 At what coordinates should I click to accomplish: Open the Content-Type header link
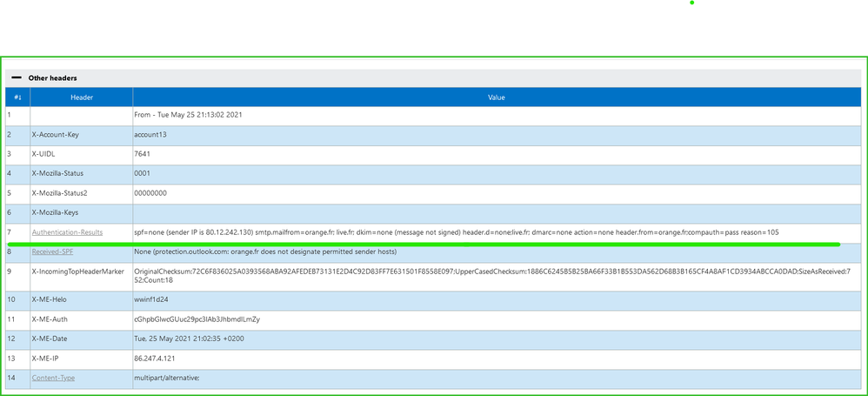53,378
